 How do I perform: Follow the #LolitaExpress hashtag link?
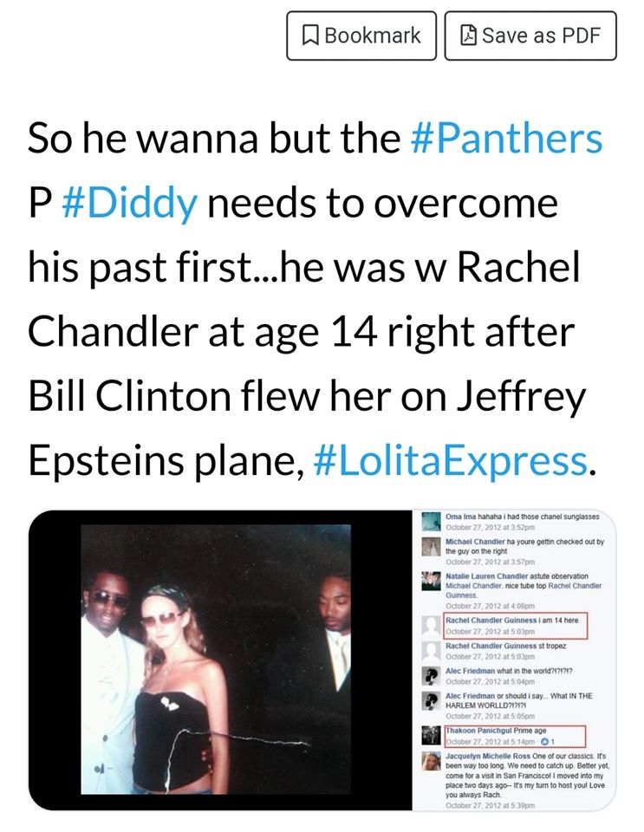pyautogui.click(x=448, y=461)
